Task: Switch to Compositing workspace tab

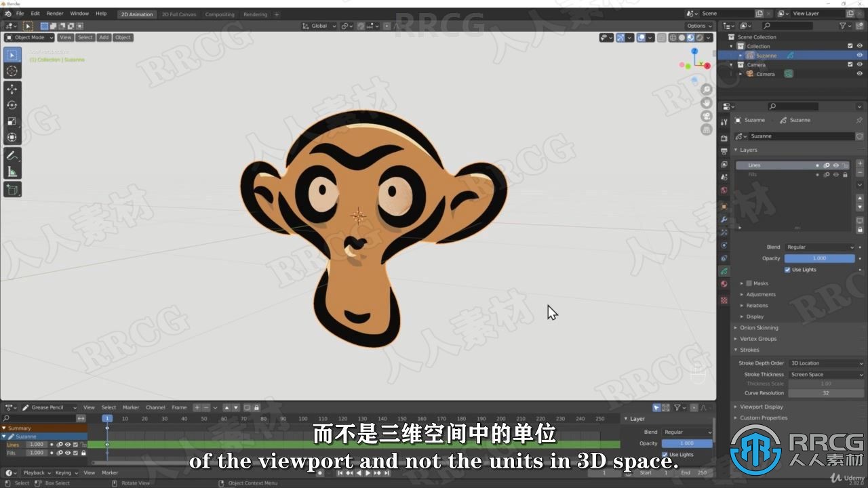Action: click(220, 14)
